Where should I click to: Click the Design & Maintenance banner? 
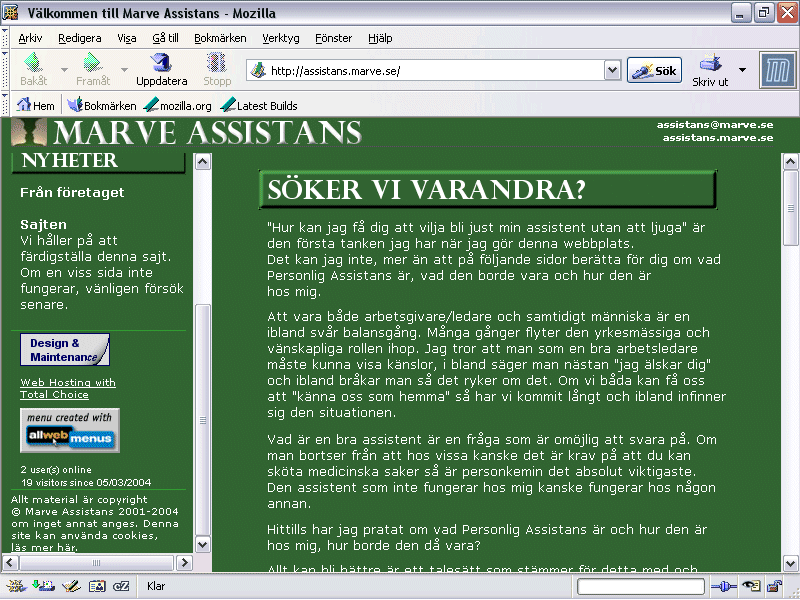(x=65, y=350)
